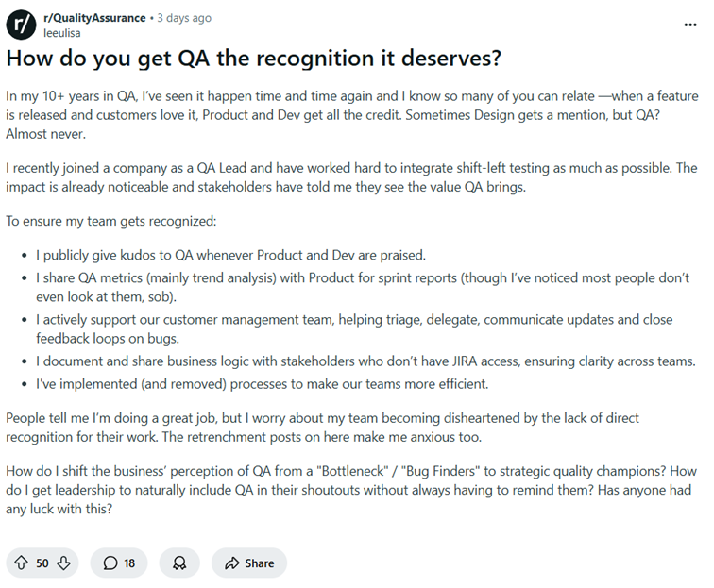This screenshot has height=588, width=714.
Task: Click the bullet about sharing QA metrics
Action: [359, 287]
